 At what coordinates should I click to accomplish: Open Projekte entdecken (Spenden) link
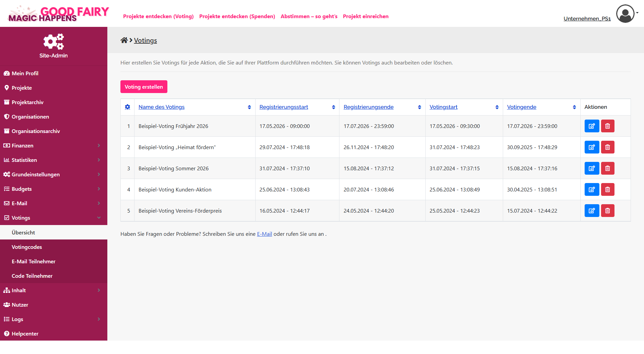pos(237,16)
